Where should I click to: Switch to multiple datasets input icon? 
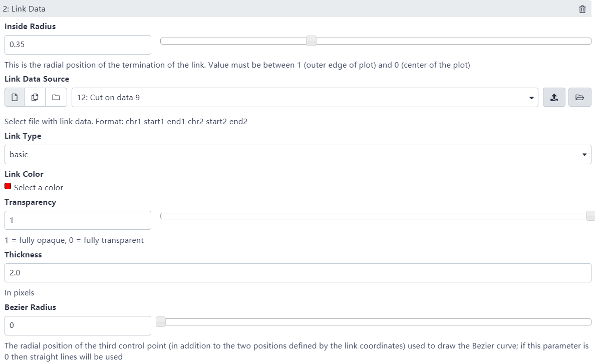click(x=35, y=97)
